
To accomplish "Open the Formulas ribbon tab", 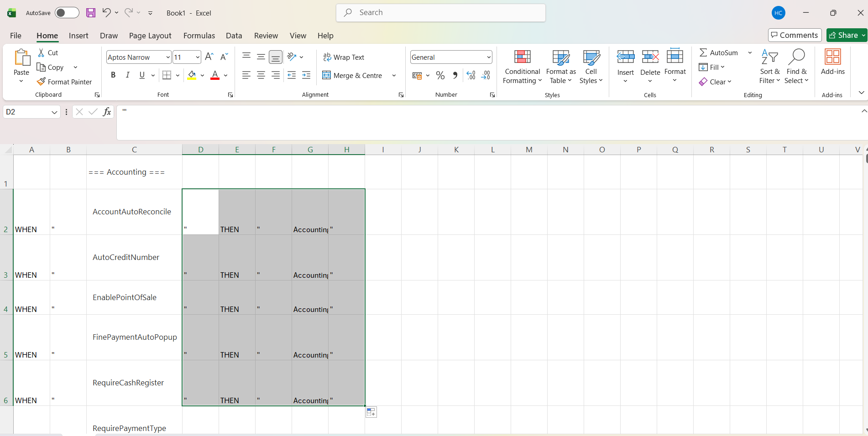I will (199, 36).
